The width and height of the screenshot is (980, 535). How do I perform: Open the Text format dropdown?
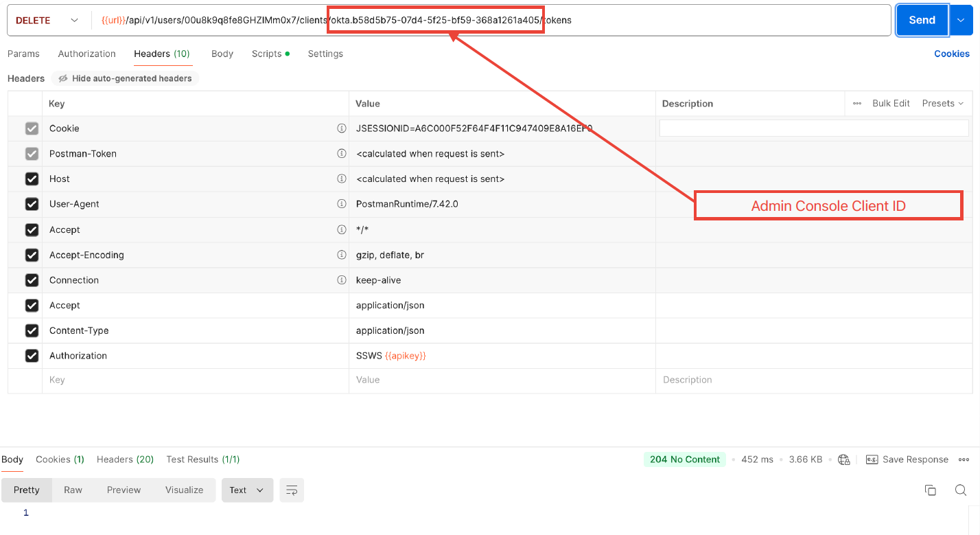[247, 490]
